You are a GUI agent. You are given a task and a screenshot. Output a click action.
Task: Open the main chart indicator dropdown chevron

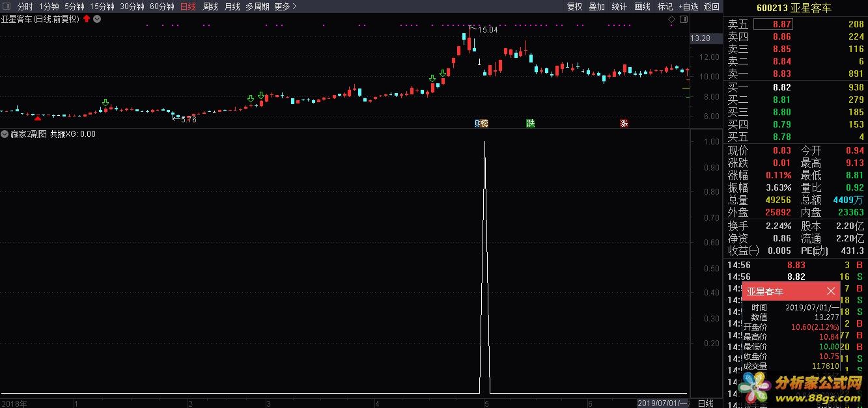point(97,19)
